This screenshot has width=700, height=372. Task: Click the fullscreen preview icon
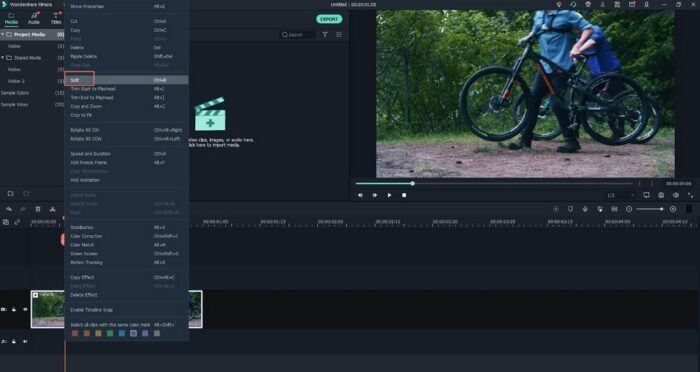(691, 195)
